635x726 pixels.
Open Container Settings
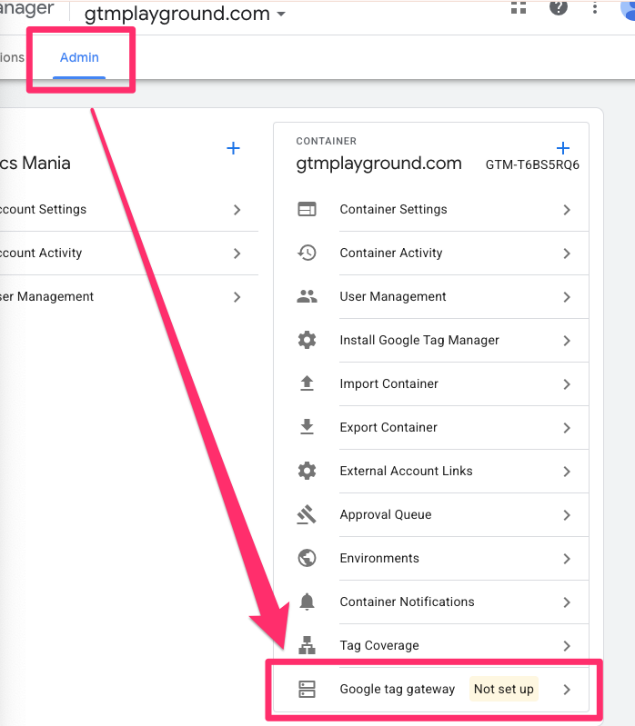point(431,209)
